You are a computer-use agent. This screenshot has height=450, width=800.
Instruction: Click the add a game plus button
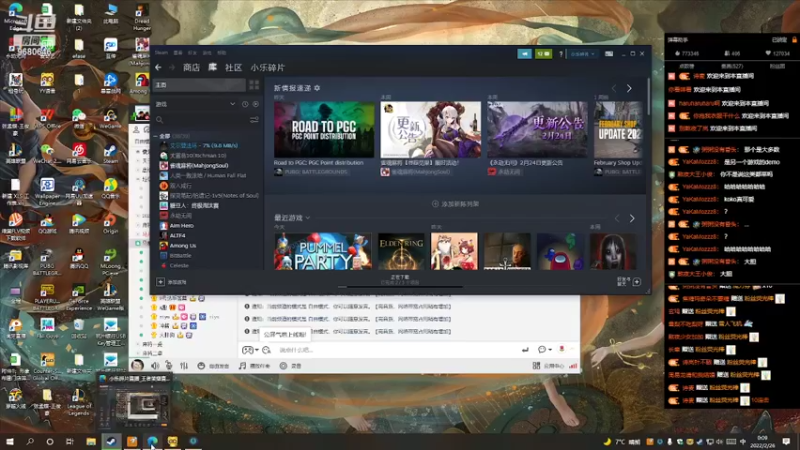coord(160,282)
